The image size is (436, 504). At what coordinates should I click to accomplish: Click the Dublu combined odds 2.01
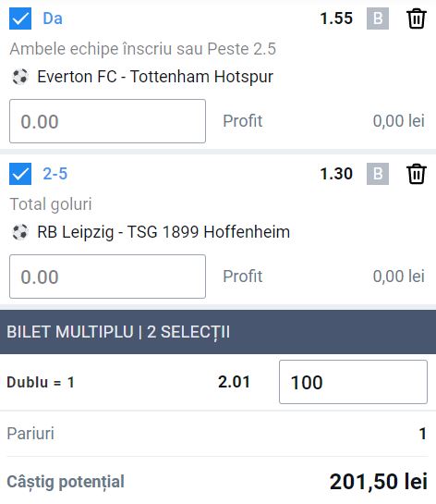[x=234, y=382]
